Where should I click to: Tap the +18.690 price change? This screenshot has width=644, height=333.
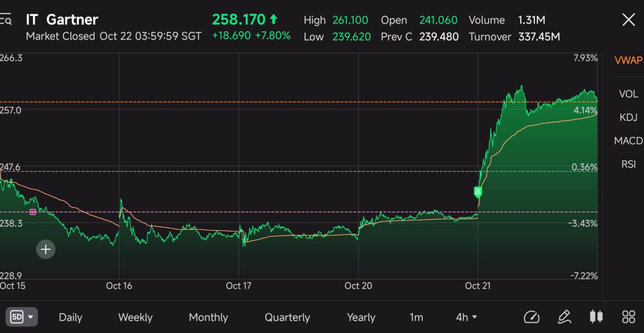[231, 35]
